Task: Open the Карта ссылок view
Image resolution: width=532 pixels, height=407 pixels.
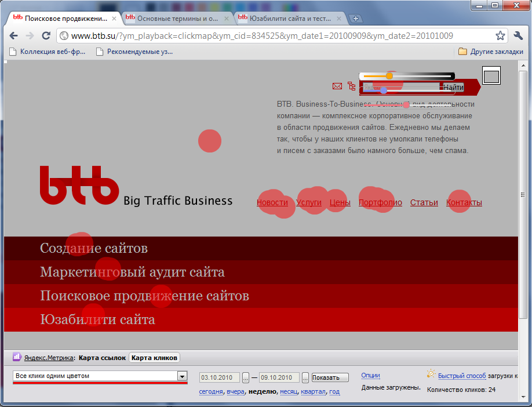Action: [102, 358]
